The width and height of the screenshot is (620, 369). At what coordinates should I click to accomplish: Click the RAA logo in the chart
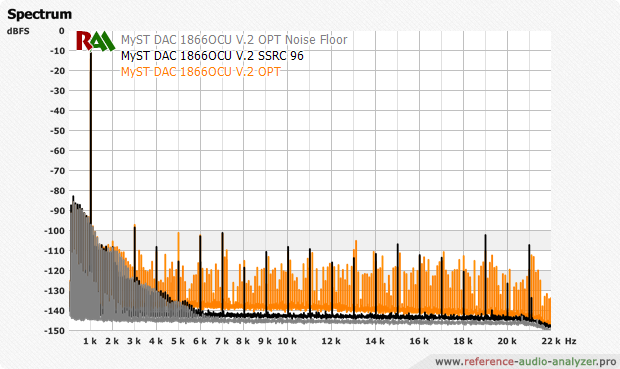tap(95, 41)
